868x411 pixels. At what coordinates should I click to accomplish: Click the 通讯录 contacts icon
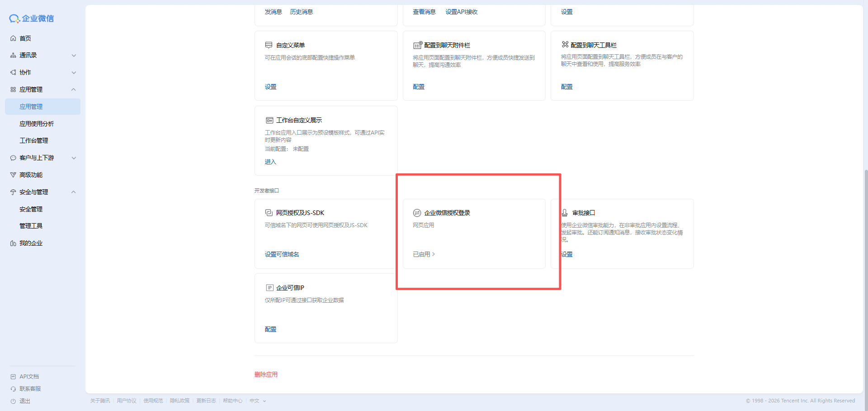click(13, 56)
